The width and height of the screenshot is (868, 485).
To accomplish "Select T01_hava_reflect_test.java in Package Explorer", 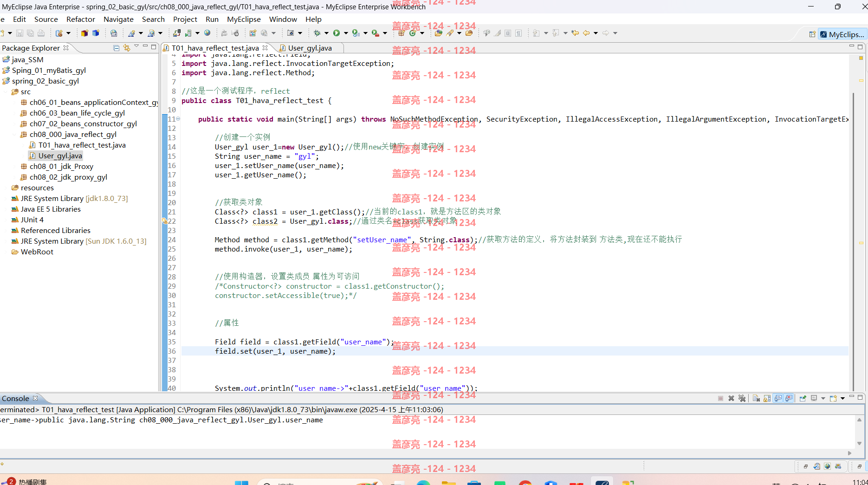I will point(82,145).
